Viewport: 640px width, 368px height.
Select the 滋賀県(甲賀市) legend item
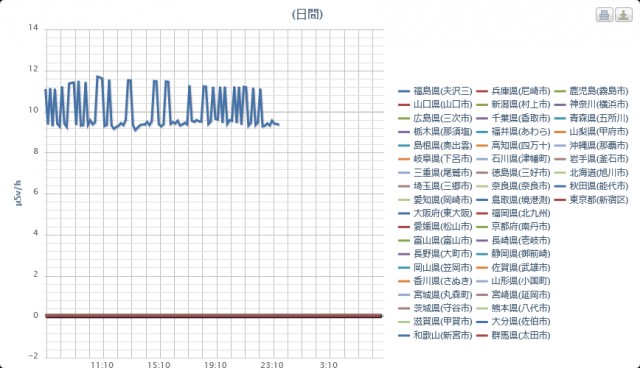435,321
